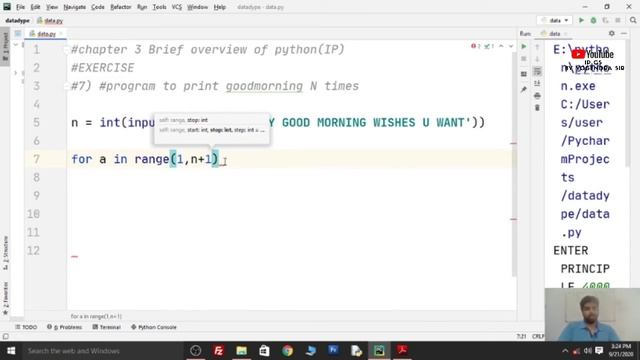The width and height of the screenshot is (640, 360).
Task: Restore layout icon in the Run panel
Action: [524, 74]
